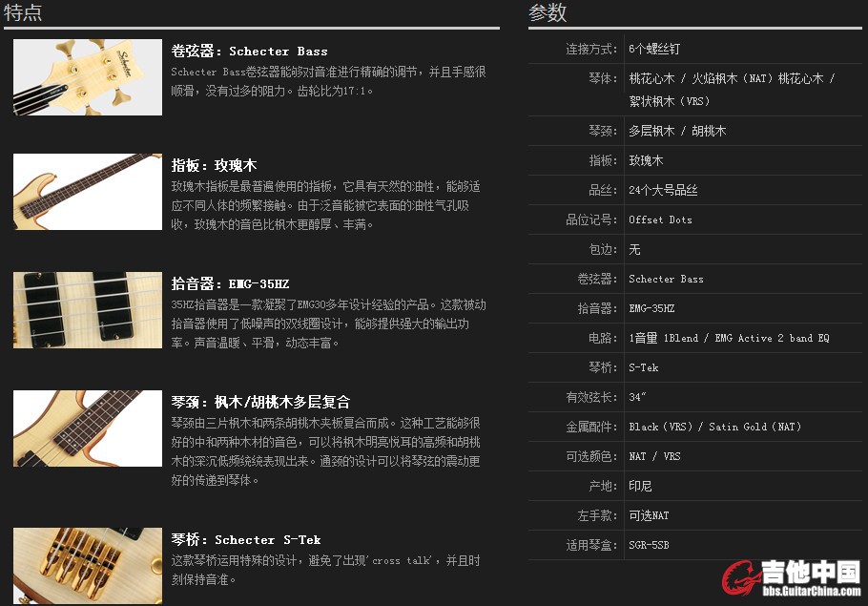This screenshot has height=606, width=868.
Task: Click 'EMG-35HZ' value in parameters table
Action: click(651, 308)
